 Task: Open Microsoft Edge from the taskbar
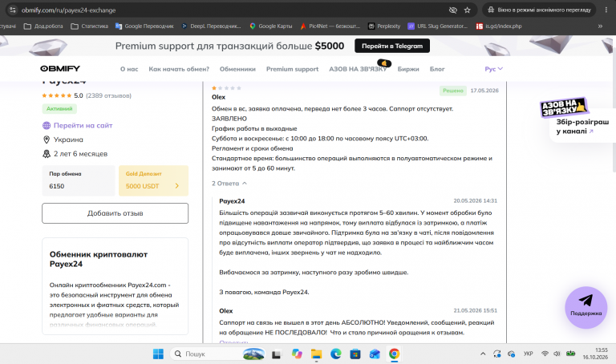tap(335, 354)
